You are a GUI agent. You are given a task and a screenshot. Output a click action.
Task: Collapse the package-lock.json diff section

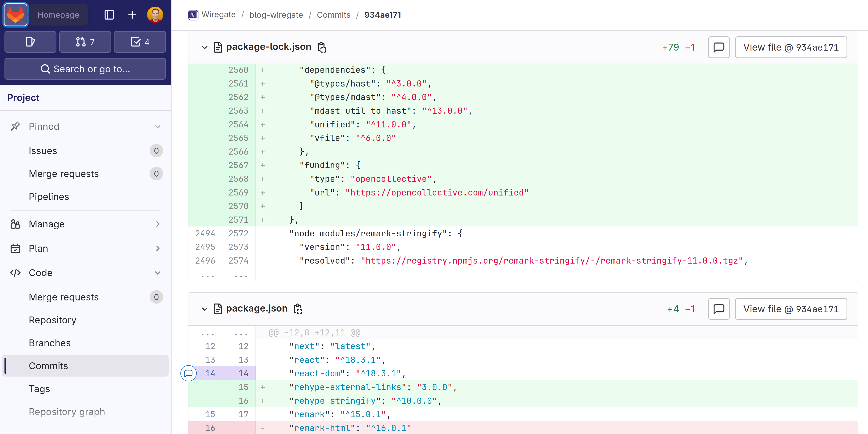(205, 47)
